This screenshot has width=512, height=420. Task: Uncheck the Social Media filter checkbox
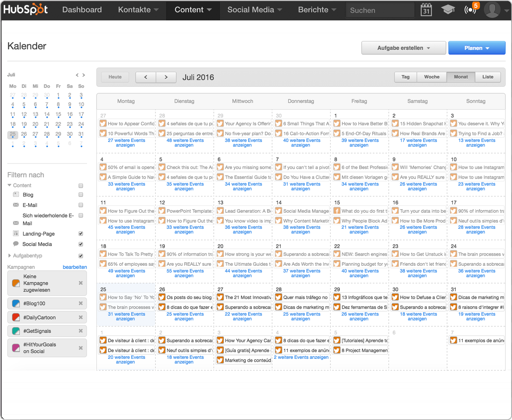(81, 244)
